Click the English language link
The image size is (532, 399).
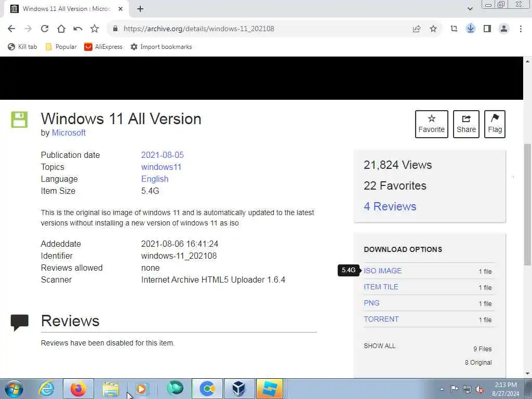point(155,179)
